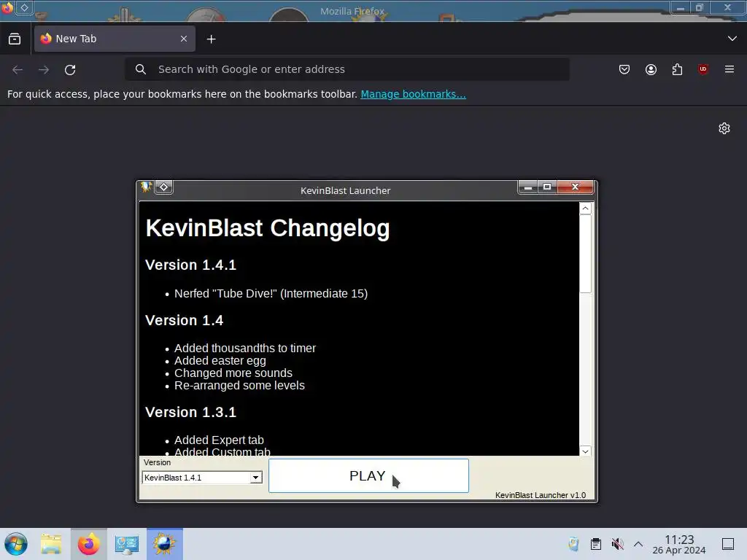Open the Start menu orb
Screen dimensions: 747x560
click(x=16, y=544)
